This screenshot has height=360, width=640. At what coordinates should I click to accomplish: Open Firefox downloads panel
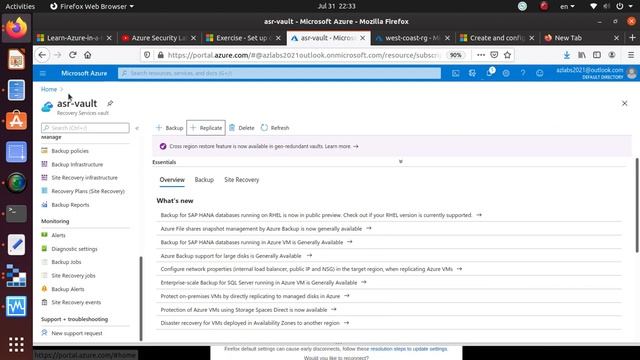(x=567, y=55)
